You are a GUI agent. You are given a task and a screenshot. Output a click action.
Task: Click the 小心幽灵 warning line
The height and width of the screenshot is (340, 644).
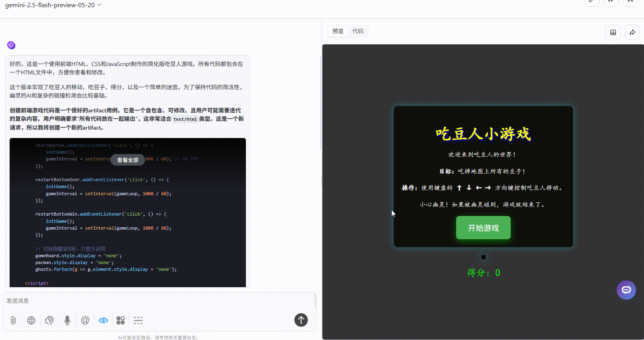[483, 204]
